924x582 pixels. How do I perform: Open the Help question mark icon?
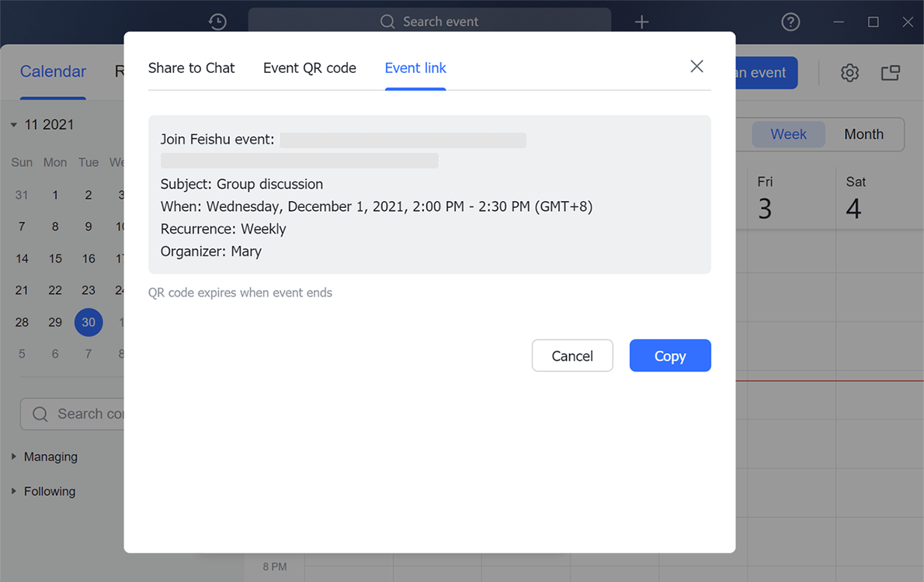point(790,21)
